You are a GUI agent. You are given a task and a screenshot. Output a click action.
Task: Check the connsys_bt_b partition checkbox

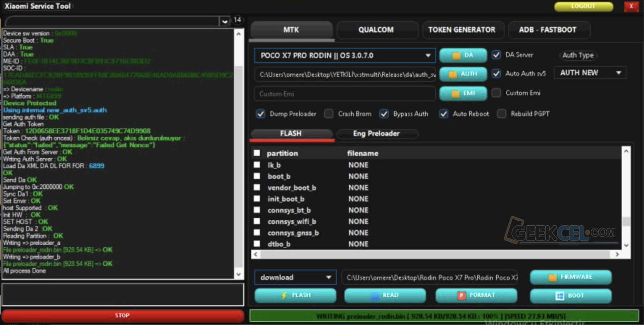pos(257,210)
